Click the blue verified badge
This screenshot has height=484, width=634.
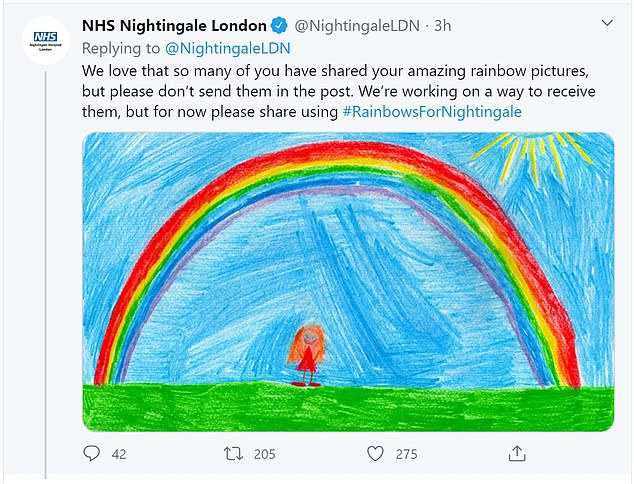tap(280, 25)
